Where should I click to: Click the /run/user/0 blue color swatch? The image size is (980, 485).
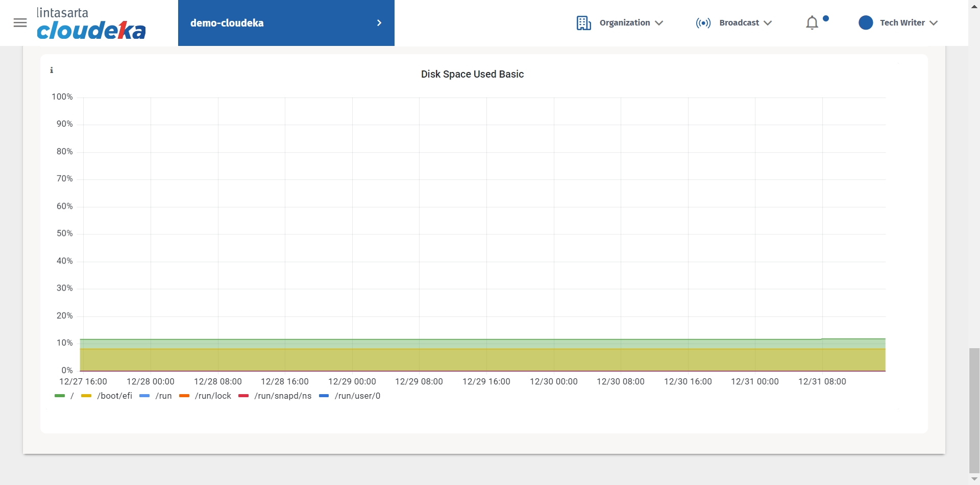[324, 396]
